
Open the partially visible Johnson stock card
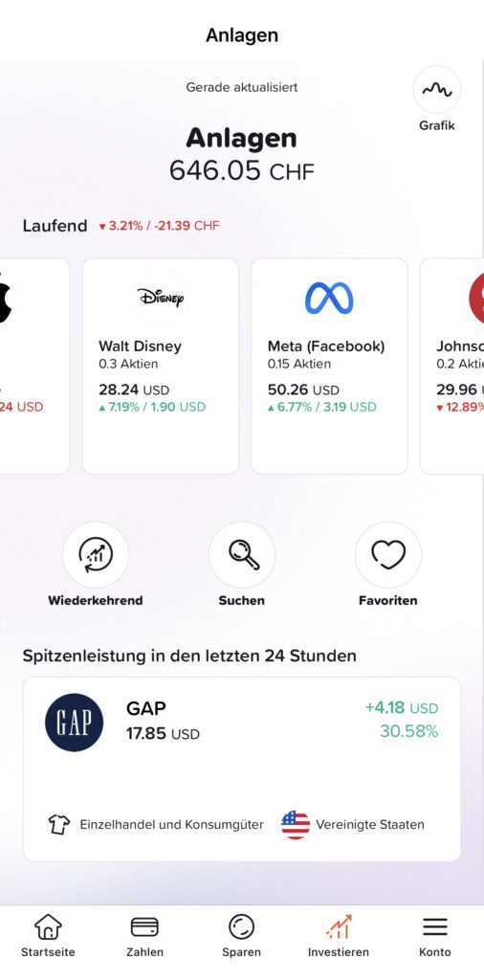coord(452,367)
